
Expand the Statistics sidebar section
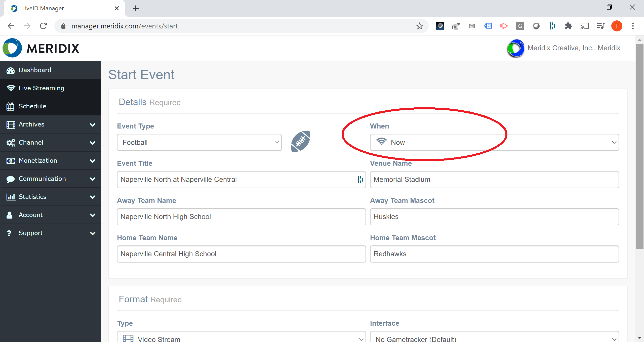click(50, 197)
